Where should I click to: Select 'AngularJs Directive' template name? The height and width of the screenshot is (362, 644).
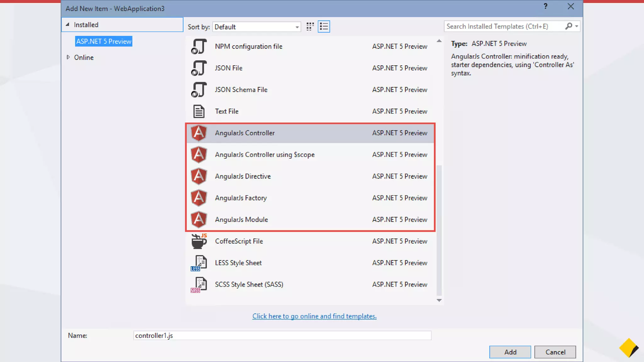[x=243, y=176]
